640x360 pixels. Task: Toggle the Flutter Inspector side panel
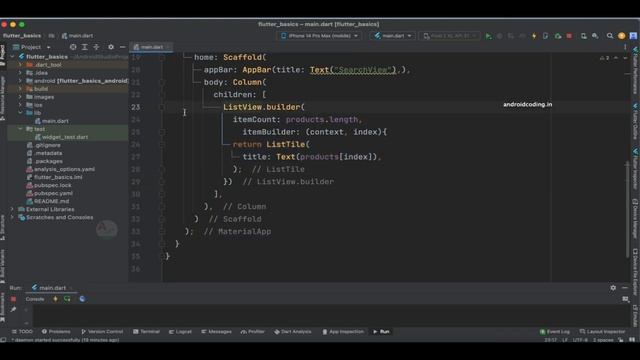pos(635,168)
